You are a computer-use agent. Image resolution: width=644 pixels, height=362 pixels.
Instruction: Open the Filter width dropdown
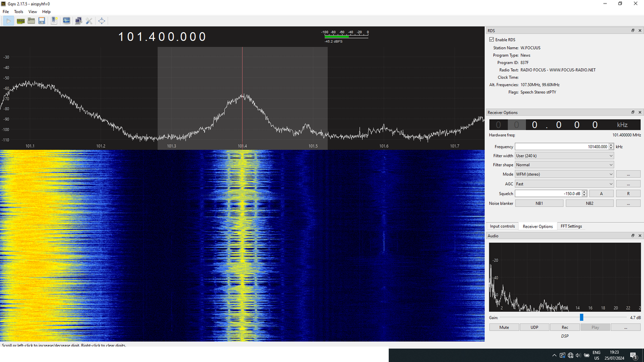point(565,156)
